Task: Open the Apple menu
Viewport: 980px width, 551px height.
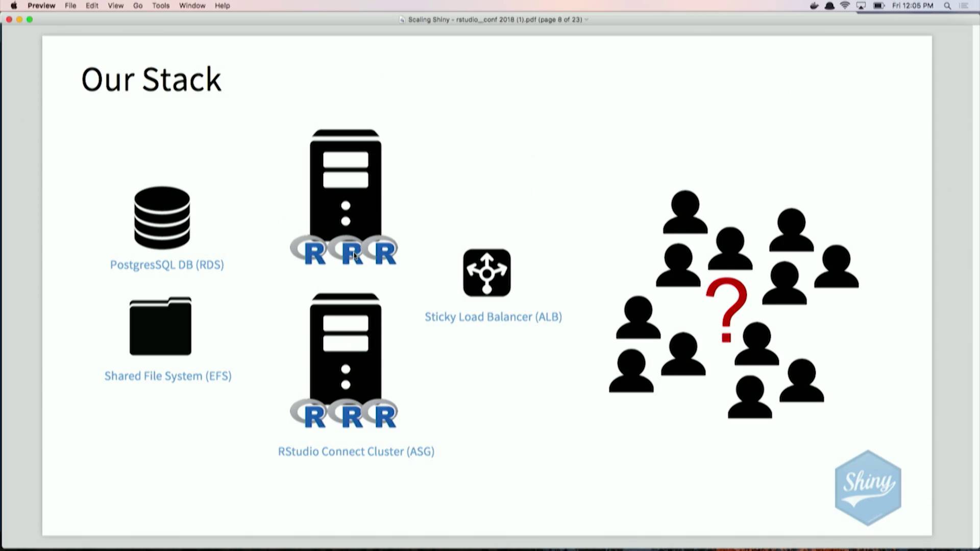Action: [x=14, y=6]
